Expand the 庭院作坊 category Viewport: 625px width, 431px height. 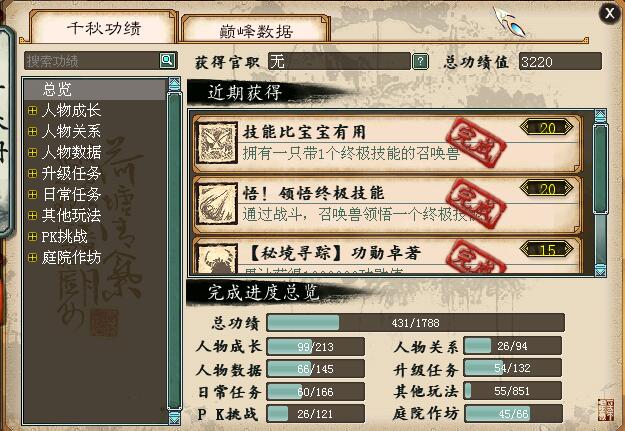[33, 258]
